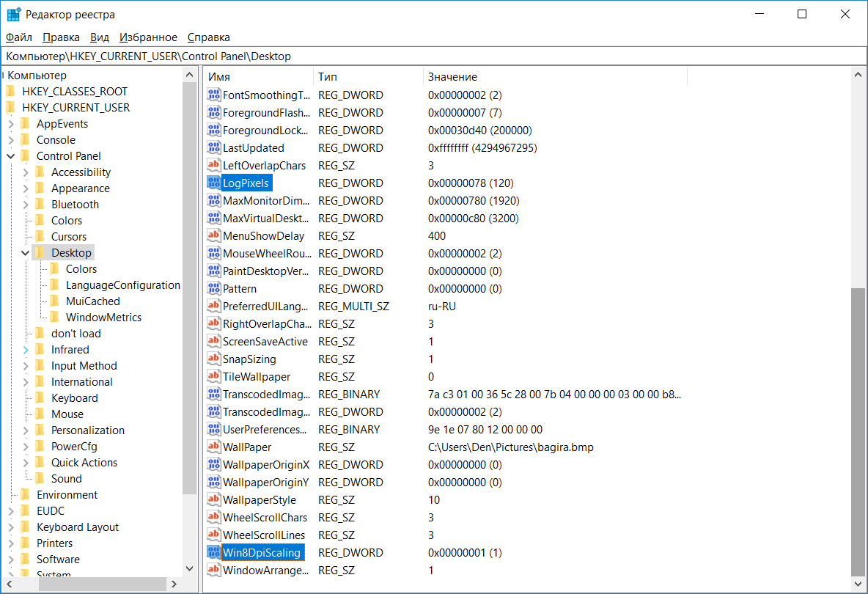The height and width of the screenshot is (594, 868).
Task: Click the data value 0x00000078 (120)
Action: pos(471,183)
